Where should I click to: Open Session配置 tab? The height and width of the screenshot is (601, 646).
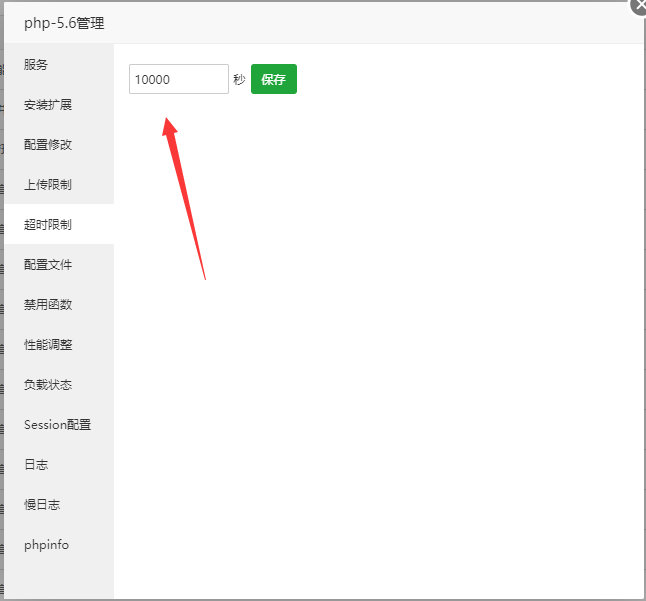tap(59, 424)
